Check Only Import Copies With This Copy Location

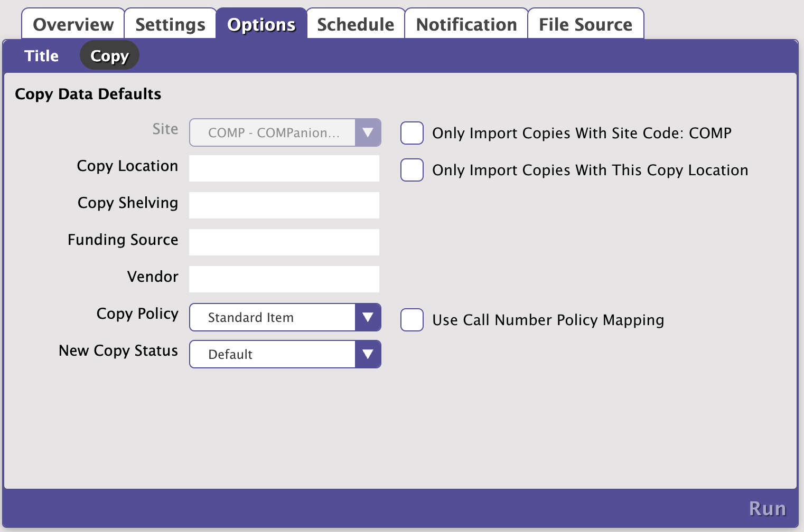(412, 170)
